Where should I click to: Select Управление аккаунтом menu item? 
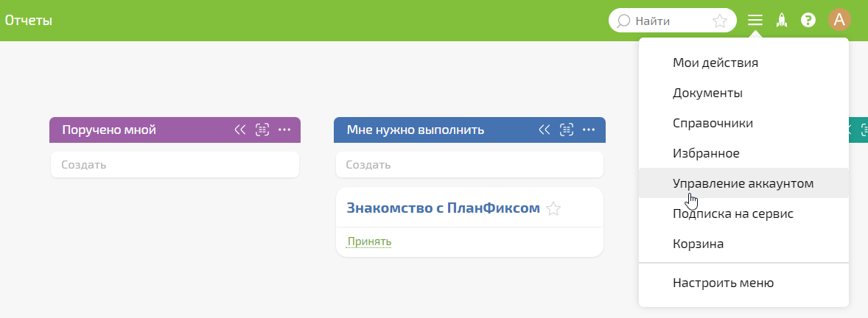[x=743, y=183]
